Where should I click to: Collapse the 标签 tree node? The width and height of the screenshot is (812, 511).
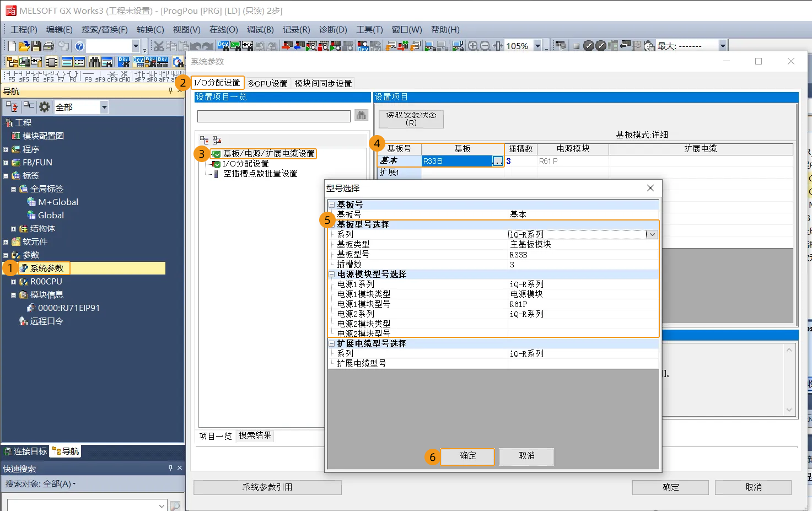[6, 176]
